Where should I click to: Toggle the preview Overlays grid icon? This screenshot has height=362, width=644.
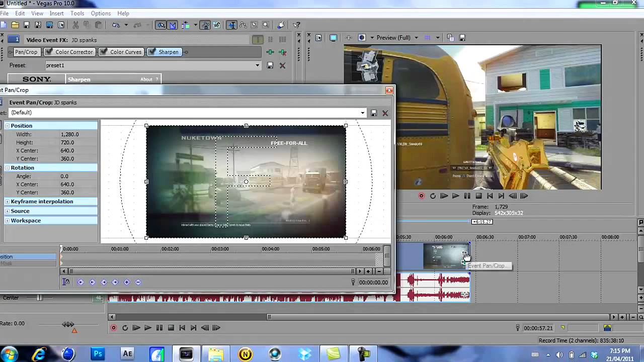(x=428, y=38)
